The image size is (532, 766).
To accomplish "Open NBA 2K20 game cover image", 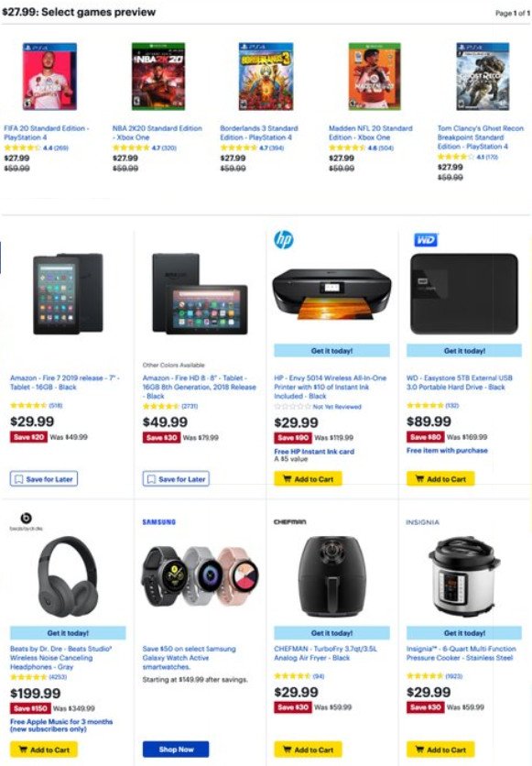I will click(x=158, y=77).
